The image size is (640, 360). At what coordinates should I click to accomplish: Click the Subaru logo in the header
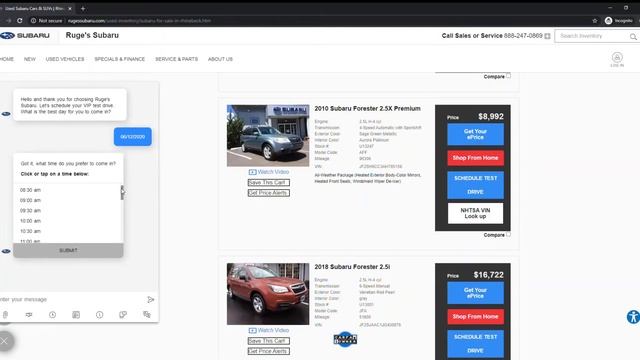pyautogui.click(x=25, y=36)
